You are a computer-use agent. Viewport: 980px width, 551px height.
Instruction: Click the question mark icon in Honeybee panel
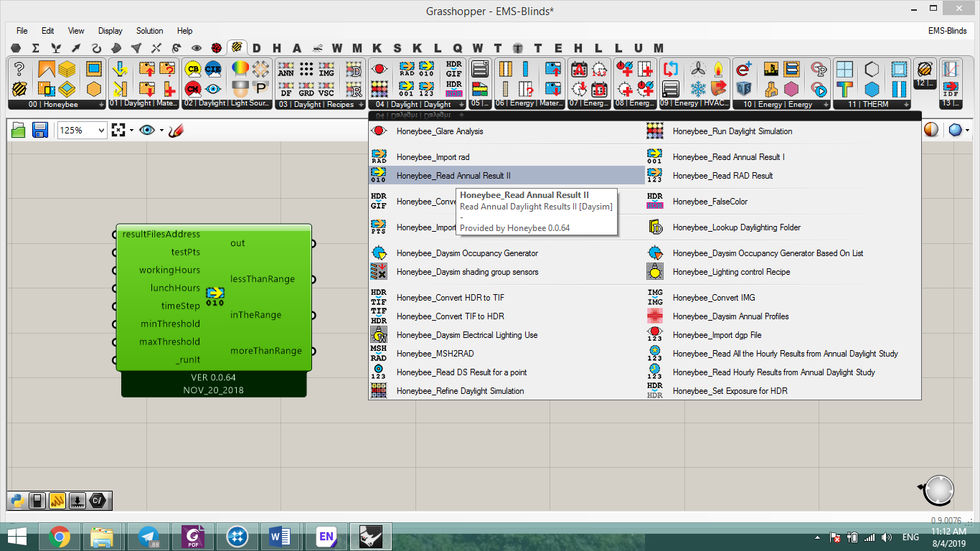[x=19, y=70]
